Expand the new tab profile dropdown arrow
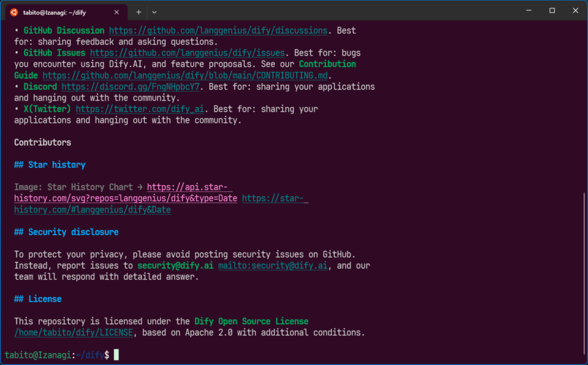 [x=154, y=13]
